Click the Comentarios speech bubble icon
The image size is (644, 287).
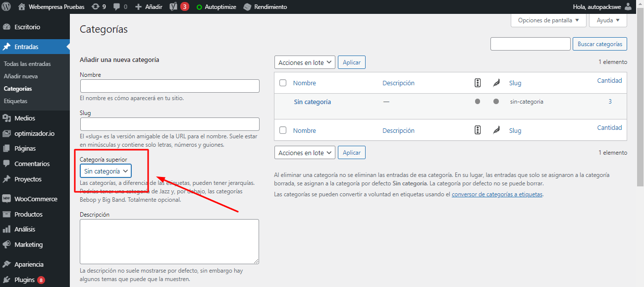[x=7, y=164]
